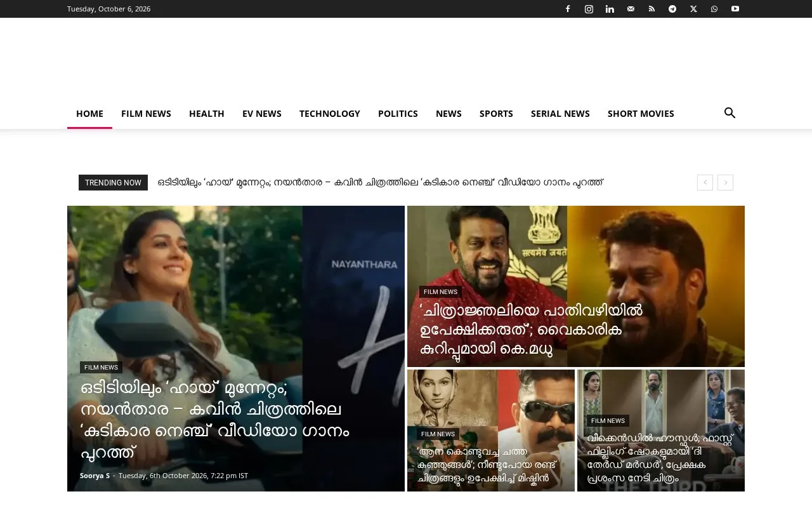Show next trending headline arrow
The width and height of the screenshot is (812, 508).
click(x=725, y=182)
